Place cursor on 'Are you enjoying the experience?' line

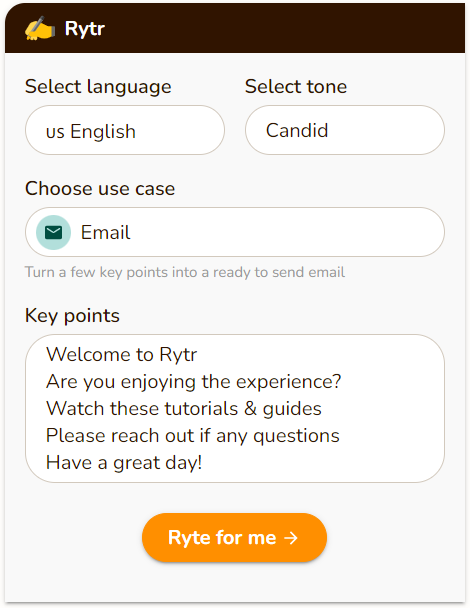(194, 382)
